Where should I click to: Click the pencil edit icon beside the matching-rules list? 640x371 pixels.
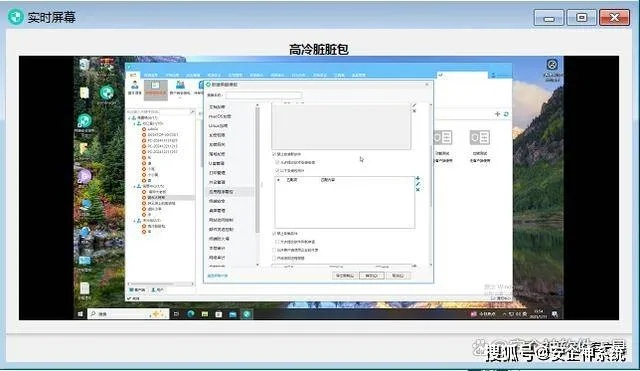coord(418,184)
